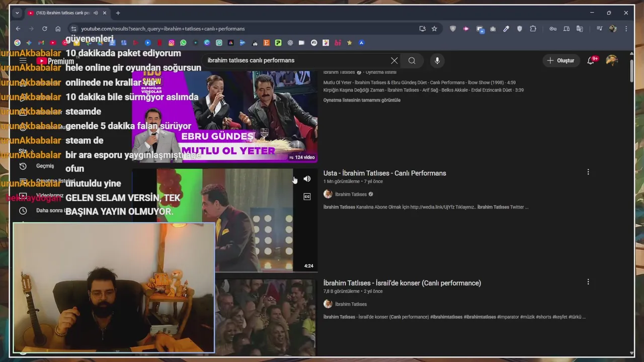Mute the browser tab audio

click(x=96, y=13)
